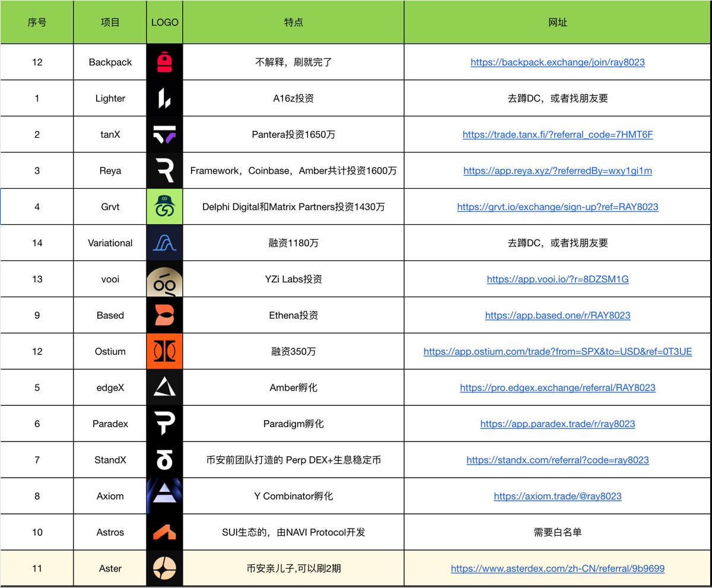Click the StandX logo icon
The width and height of the screenshot is (712, 588).
point(164,460)
